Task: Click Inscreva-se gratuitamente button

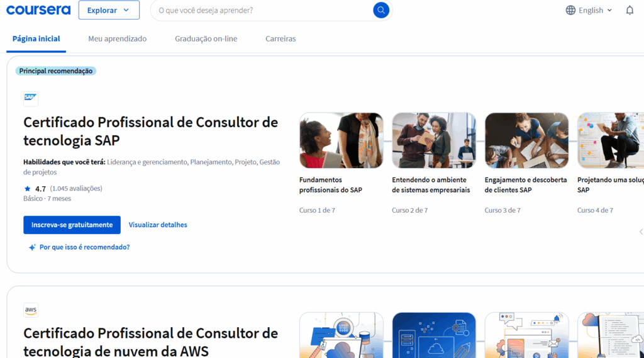Action: click(72, 225)
